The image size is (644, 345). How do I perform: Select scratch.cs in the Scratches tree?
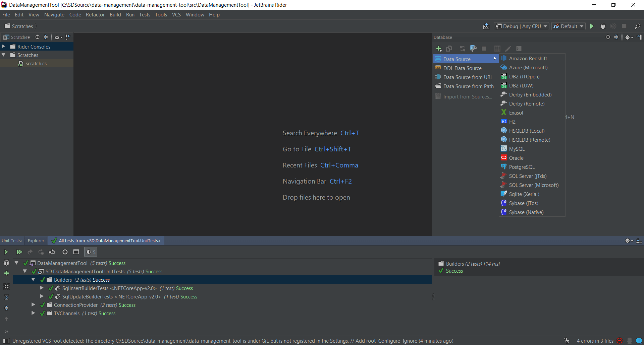point(36,63)
